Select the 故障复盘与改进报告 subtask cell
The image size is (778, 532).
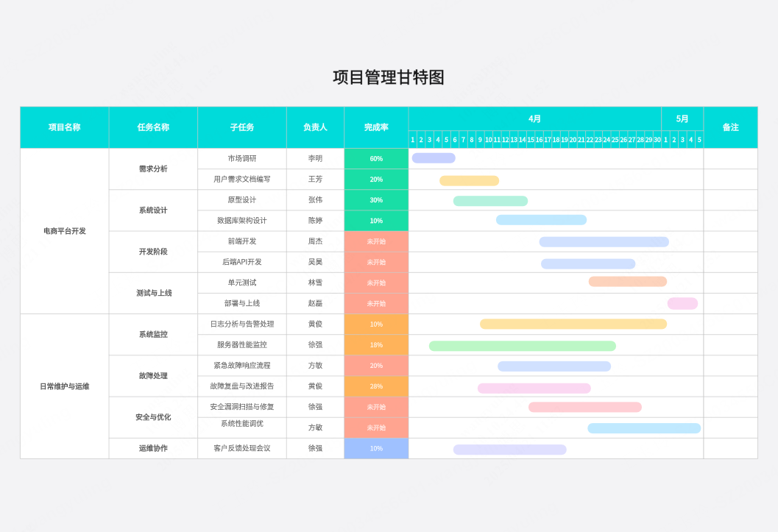tap(242, 386)
